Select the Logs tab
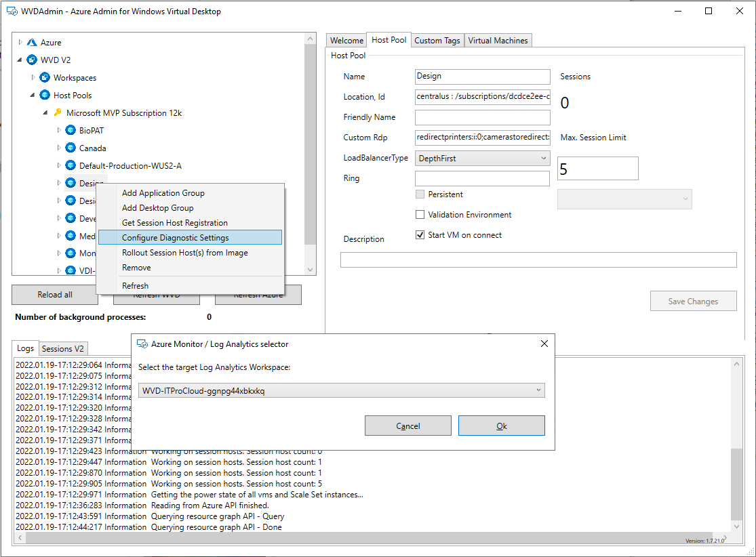The image size is (756, 557). click(x=26, y=348)
